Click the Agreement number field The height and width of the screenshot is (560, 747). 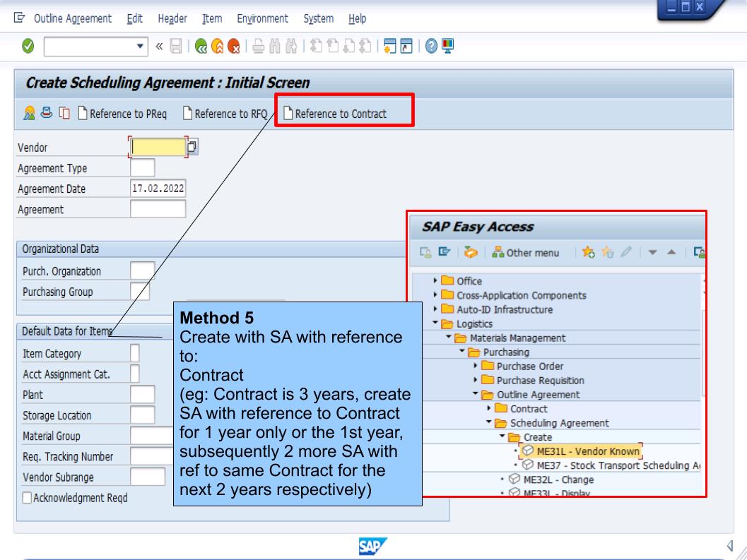(158, 209)
